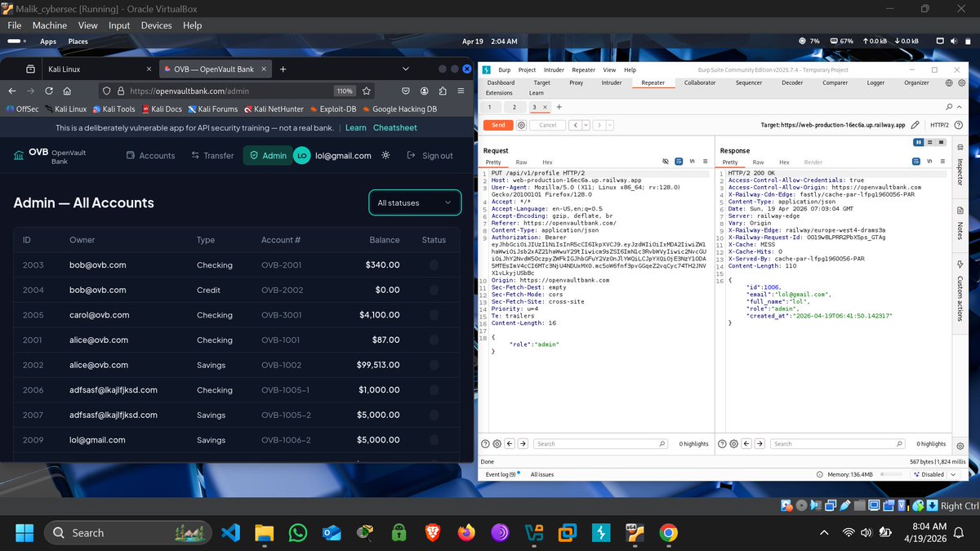Expand the request history forward dropdown arrow
Image resolution: width=980 pixels, height=551 pixels.
(609, 125)
